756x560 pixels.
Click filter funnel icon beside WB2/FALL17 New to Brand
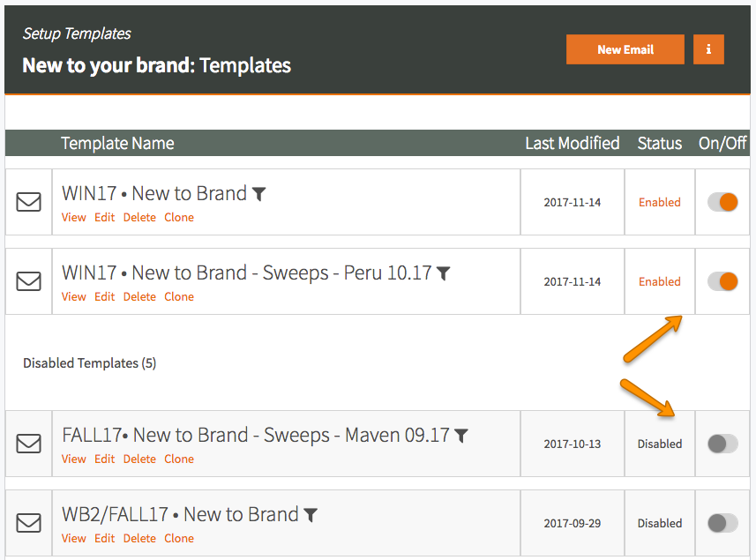[311, 516]
